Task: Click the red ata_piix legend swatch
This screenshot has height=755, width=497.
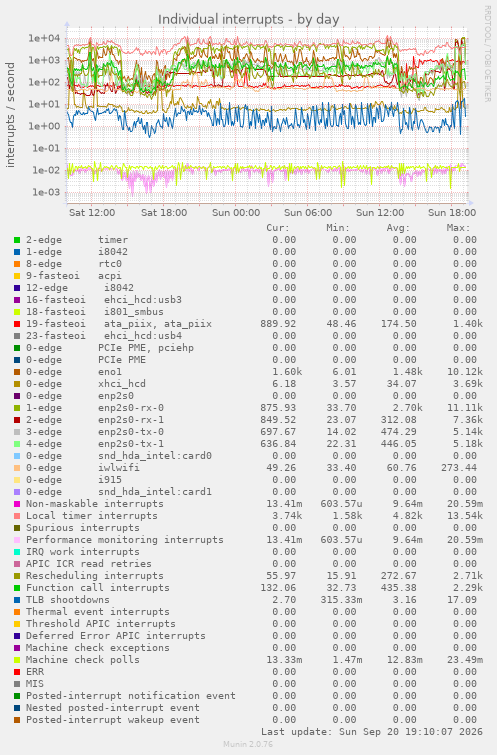Action: click(x=17, y=324)
